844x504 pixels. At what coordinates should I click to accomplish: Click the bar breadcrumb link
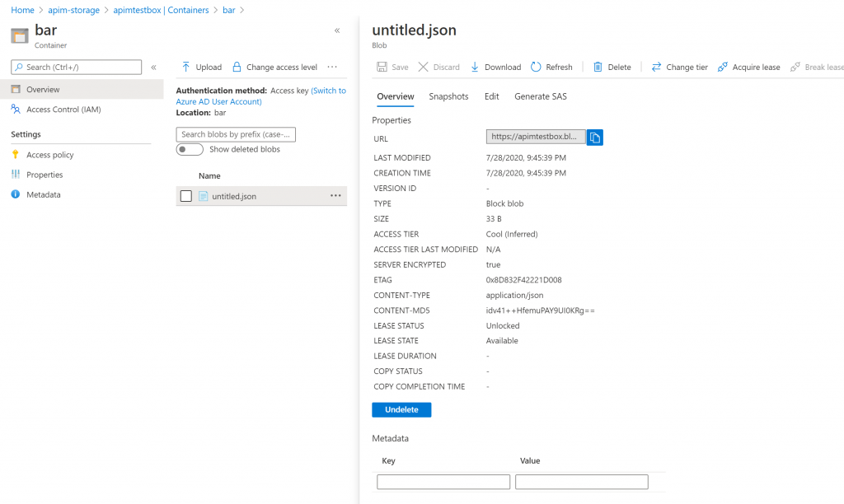(x=229, y=10)
